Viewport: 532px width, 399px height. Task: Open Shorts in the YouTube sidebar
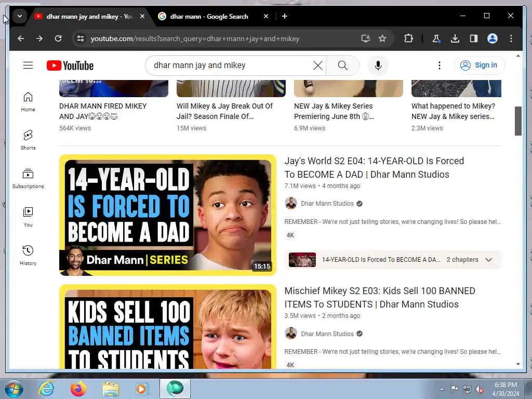coord(28,140)
